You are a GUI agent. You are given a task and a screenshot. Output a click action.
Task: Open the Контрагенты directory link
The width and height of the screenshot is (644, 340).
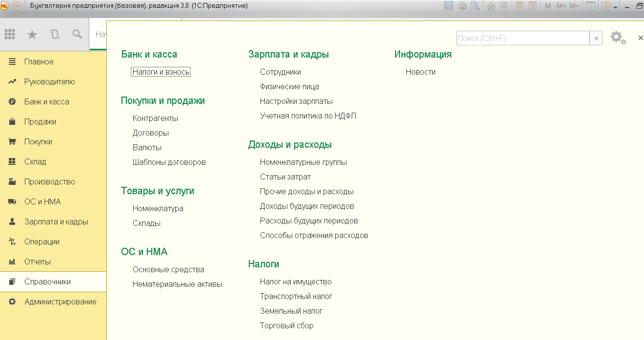pyautogui.click(x=155, y=118)
